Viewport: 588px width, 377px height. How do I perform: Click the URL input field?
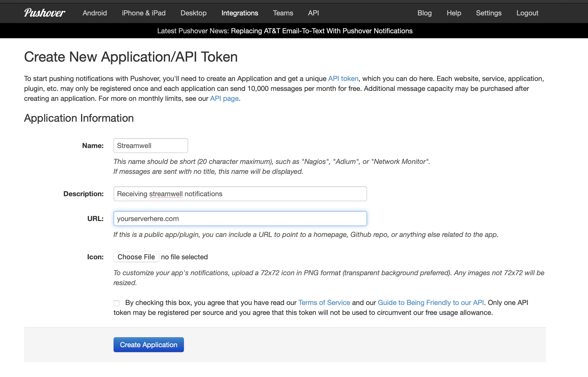(x=240, y=219)
